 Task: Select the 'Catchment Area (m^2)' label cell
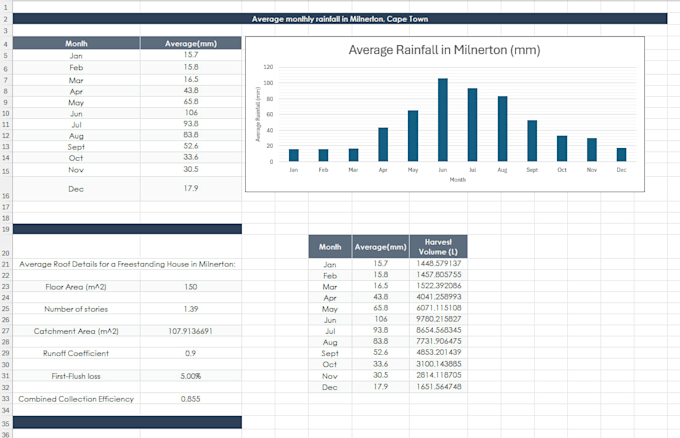tap(76, 331)
